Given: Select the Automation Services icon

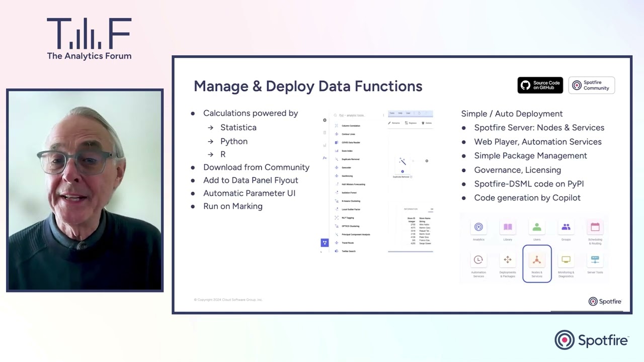Looking at the screenshot, I should coord(478,260).
